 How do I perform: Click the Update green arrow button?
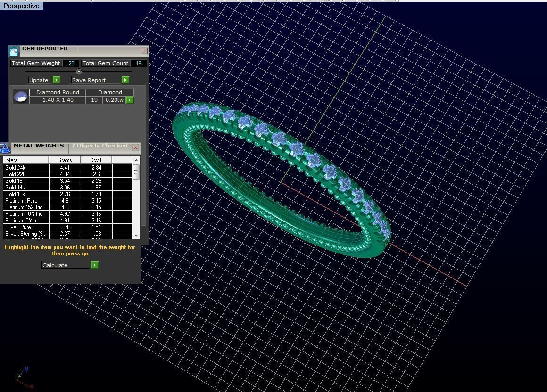(x=56, y=80)
